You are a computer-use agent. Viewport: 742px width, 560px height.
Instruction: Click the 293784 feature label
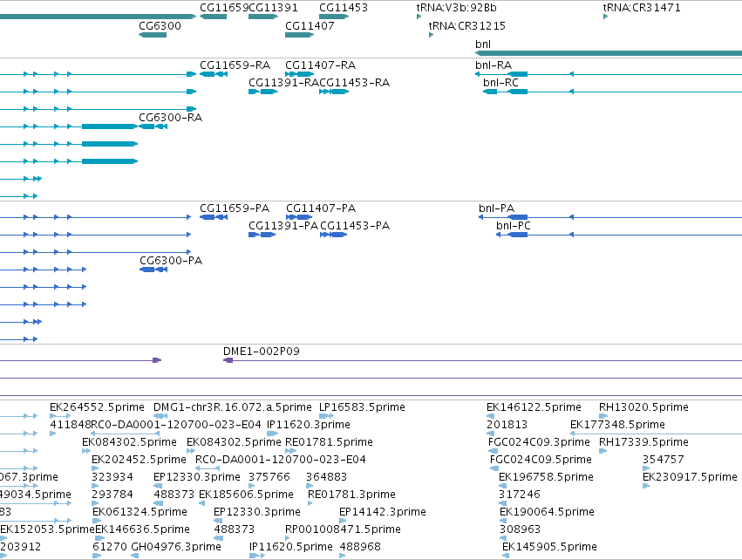(112, 495)
